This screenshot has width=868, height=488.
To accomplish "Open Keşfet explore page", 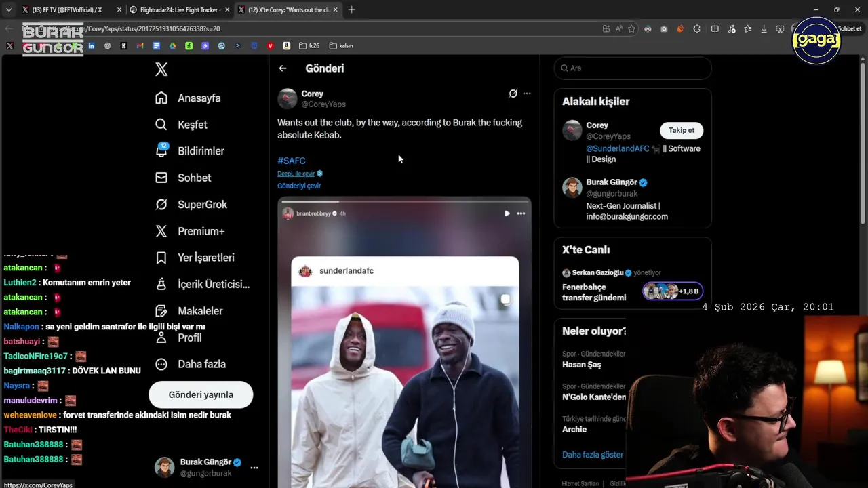I will click(181, 125).
